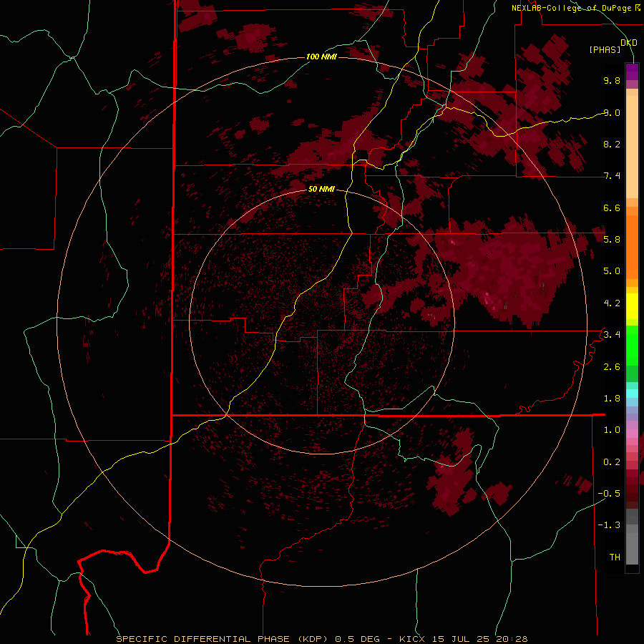
Task: Click the -0.5 scale value
Action: [609, 493]
